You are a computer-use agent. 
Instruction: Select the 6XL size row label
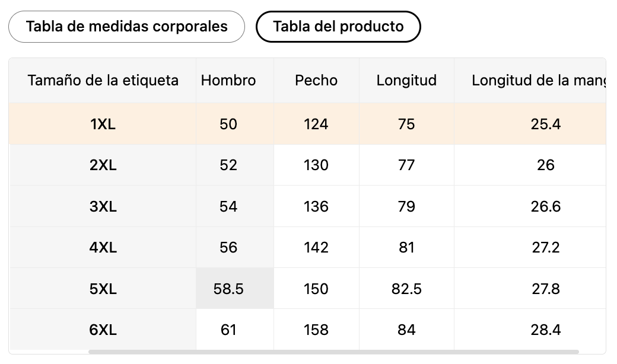pos(103,330)
